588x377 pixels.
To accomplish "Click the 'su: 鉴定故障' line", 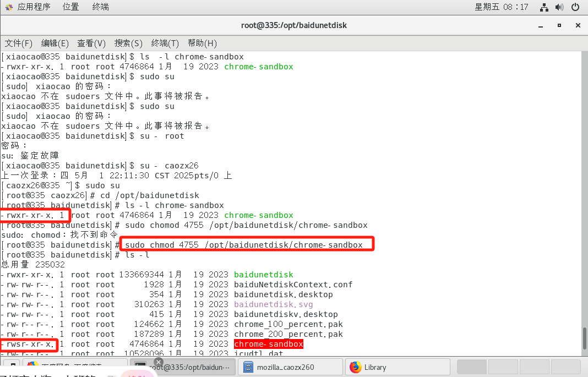I will pyautogui.click(x=30, y=156).
